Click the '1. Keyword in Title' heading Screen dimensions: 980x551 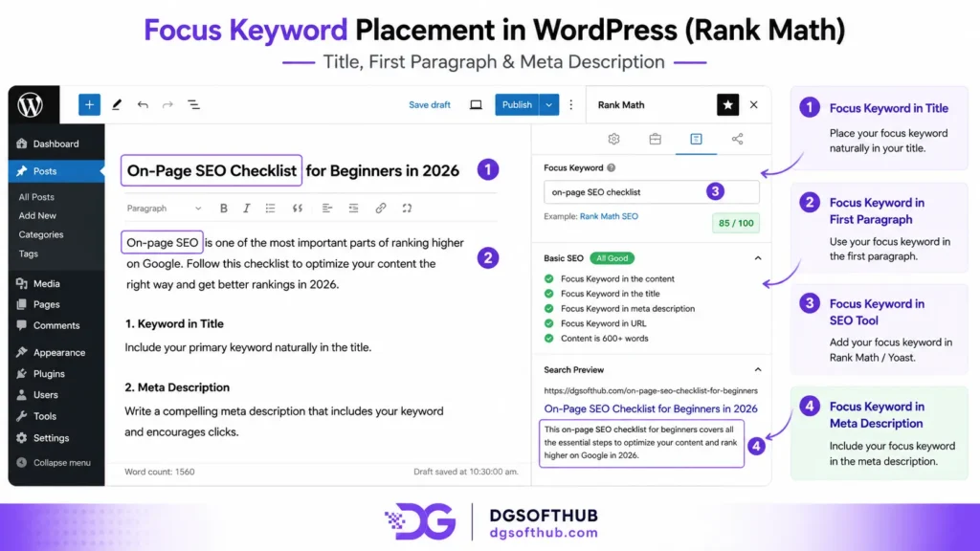(174, 323)
